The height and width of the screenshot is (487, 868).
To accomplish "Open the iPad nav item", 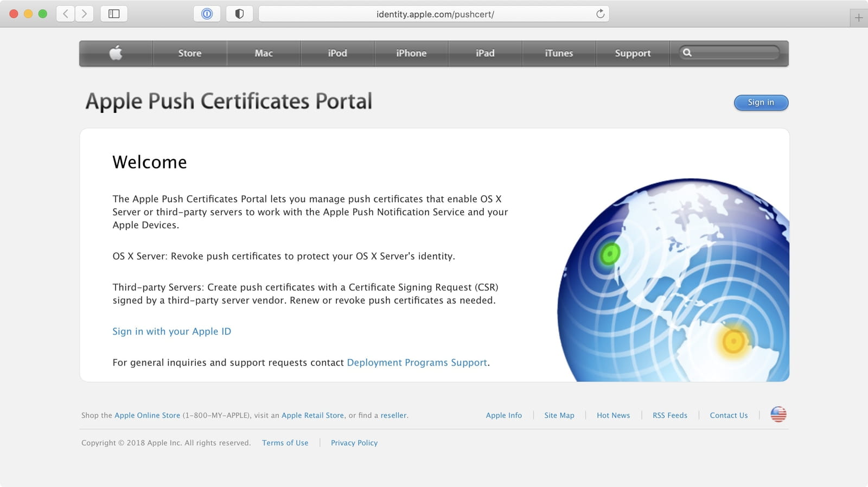I will (485, 53).
